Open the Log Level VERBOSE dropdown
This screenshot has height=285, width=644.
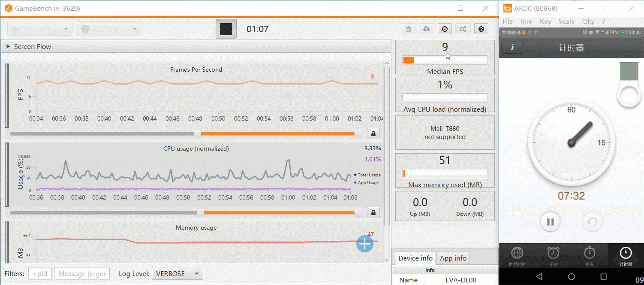click(x=177, y=273)
